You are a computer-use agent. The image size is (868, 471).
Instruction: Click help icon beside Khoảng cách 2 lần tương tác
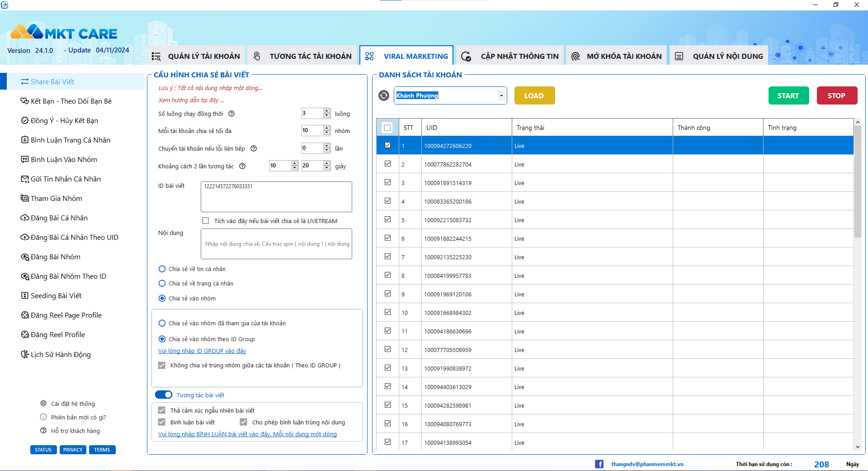(242, 166)
